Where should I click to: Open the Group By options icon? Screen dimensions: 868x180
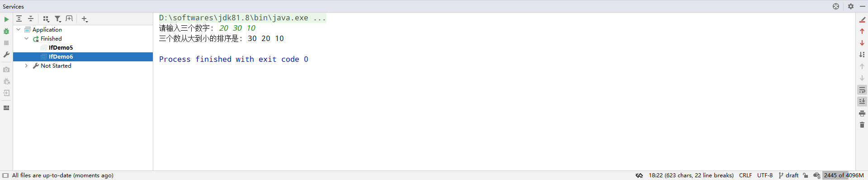point(46,18)
